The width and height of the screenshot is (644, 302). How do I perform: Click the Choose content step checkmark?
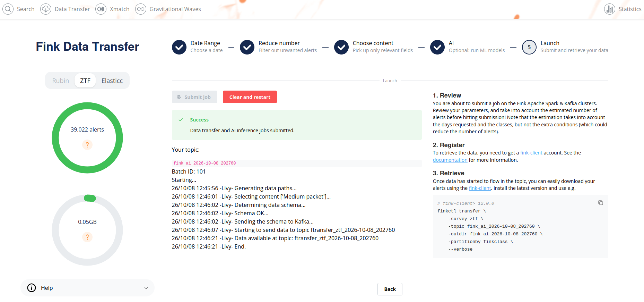pos(341,47)
